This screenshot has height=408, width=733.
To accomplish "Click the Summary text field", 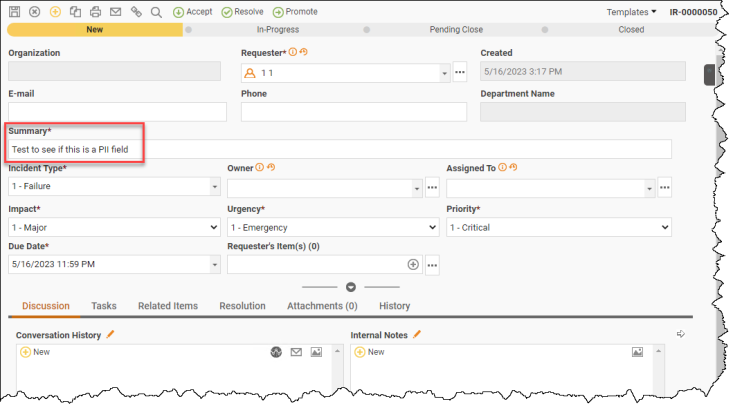I will [x=340, y=149].
